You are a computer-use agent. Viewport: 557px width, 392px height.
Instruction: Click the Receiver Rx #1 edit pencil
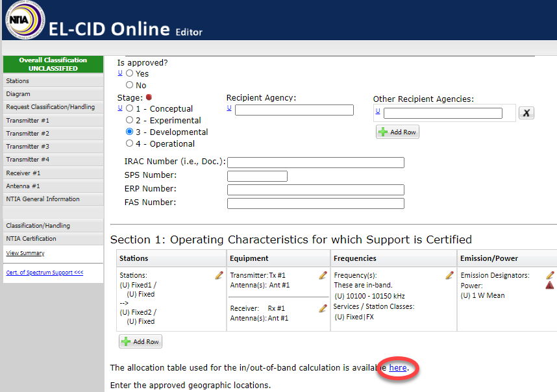click(x=323, y=308)
